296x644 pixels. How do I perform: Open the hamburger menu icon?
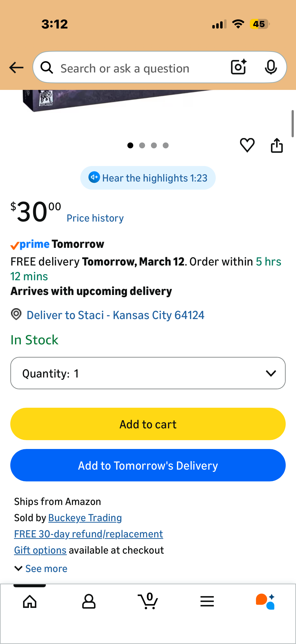click(x=207, y=602)
